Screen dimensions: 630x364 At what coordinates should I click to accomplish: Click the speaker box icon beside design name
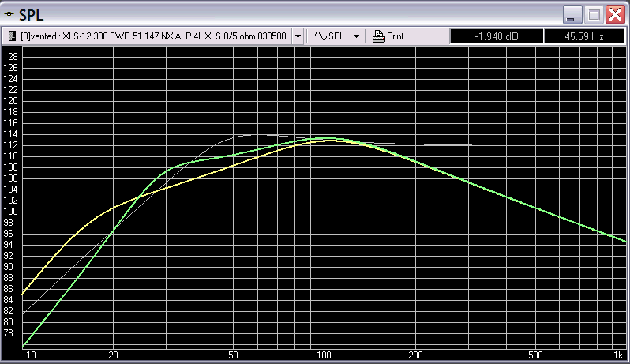12,36
